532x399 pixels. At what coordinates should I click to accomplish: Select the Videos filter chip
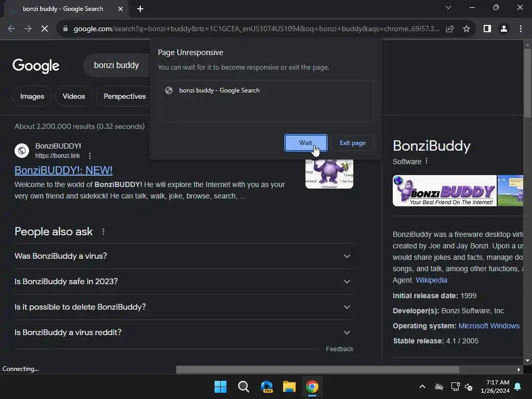click(x=74, y=96)
